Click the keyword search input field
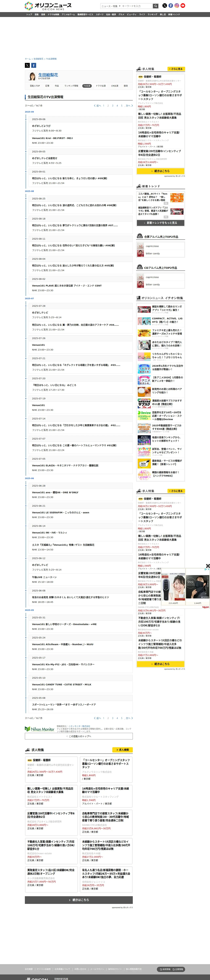Image resolution: width=210 pixels, height=980 pixels. point(137,6)
